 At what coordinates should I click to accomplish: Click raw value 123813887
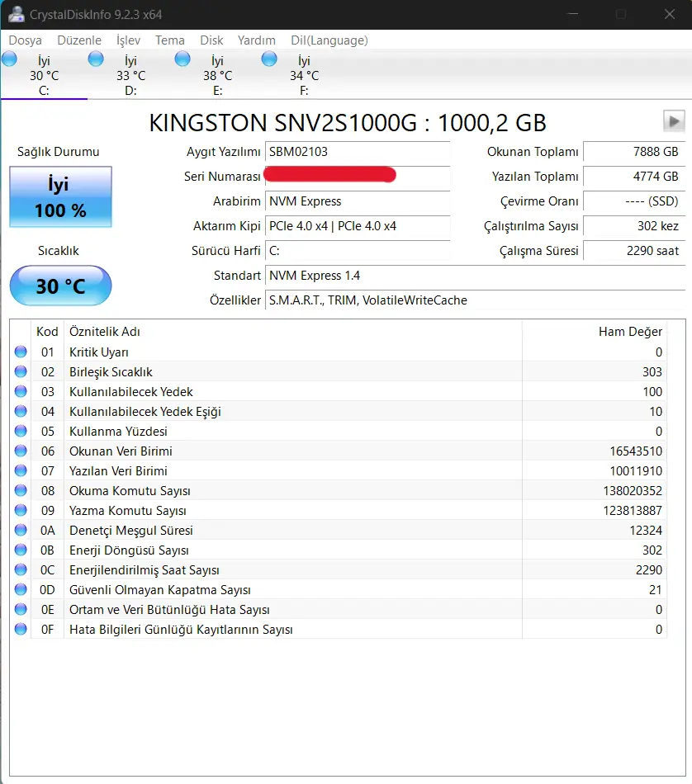pos(633,511)
